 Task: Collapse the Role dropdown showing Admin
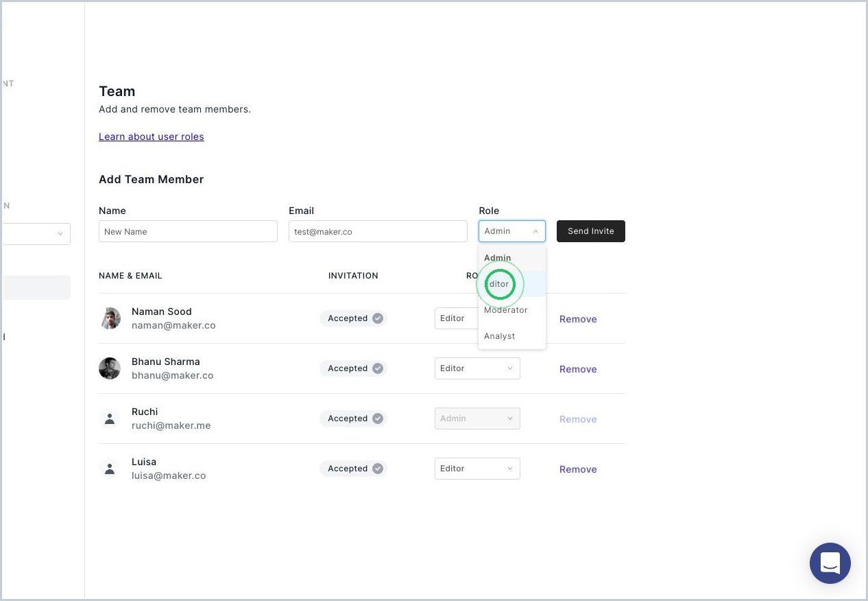coord(512,231)
